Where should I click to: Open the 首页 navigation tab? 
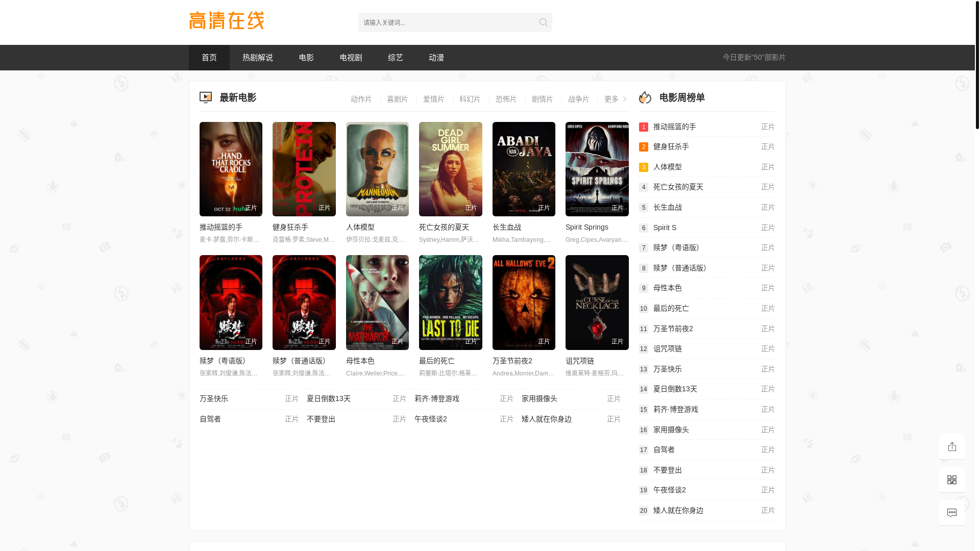pyautogui.click(x=209, y=58)
